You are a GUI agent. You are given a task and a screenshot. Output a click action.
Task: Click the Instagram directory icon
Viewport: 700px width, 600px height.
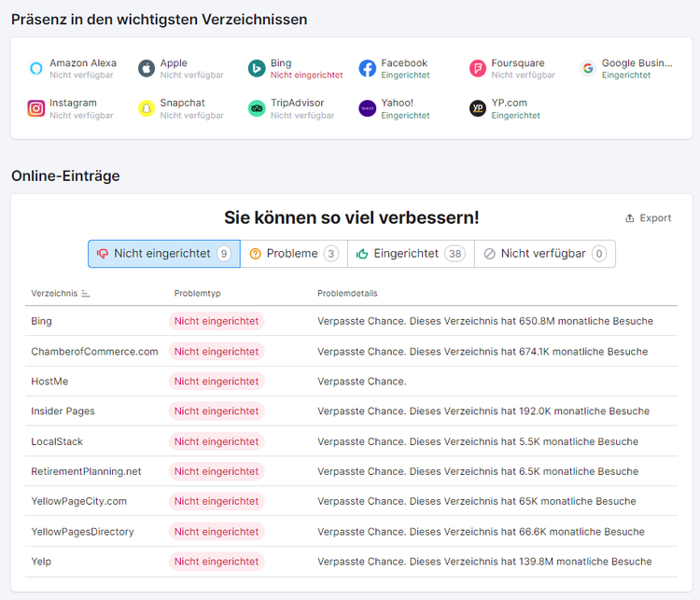(x=35, y=108)
